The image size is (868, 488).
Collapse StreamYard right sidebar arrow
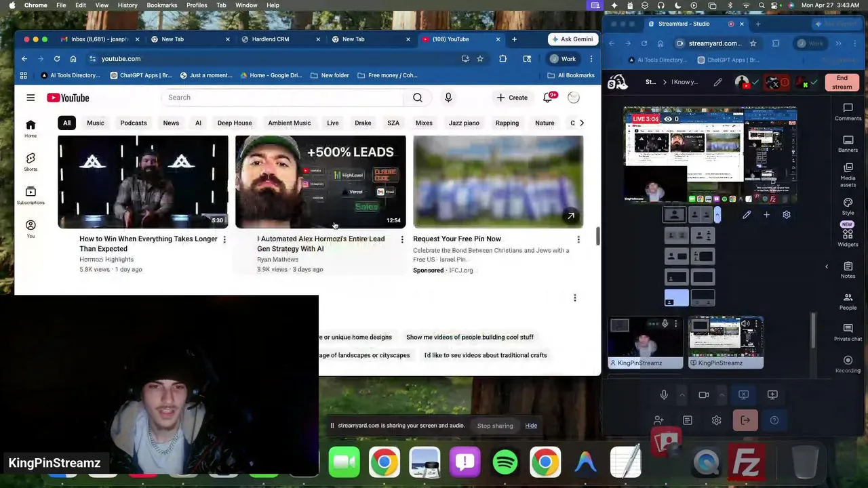pos(827,266)
